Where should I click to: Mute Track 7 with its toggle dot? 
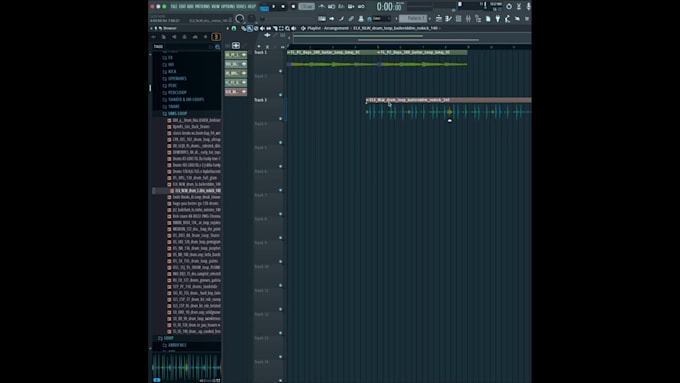click(x=281, y=214)
